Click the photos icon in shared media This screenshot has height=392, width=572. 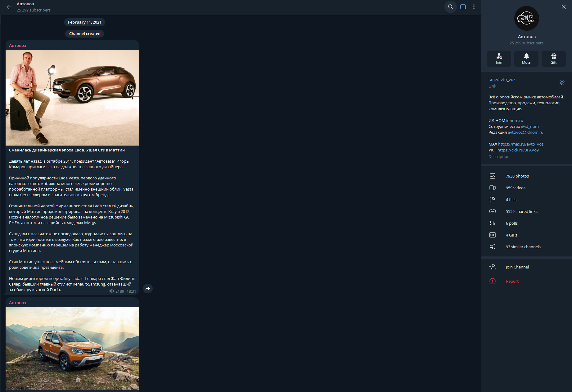(x=493, y=176)
